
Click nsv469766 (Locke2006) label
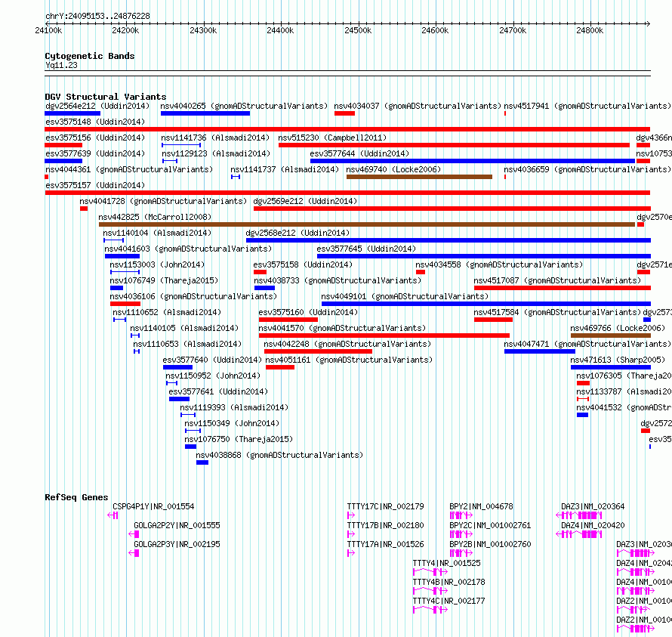click(x=618, y=328)
